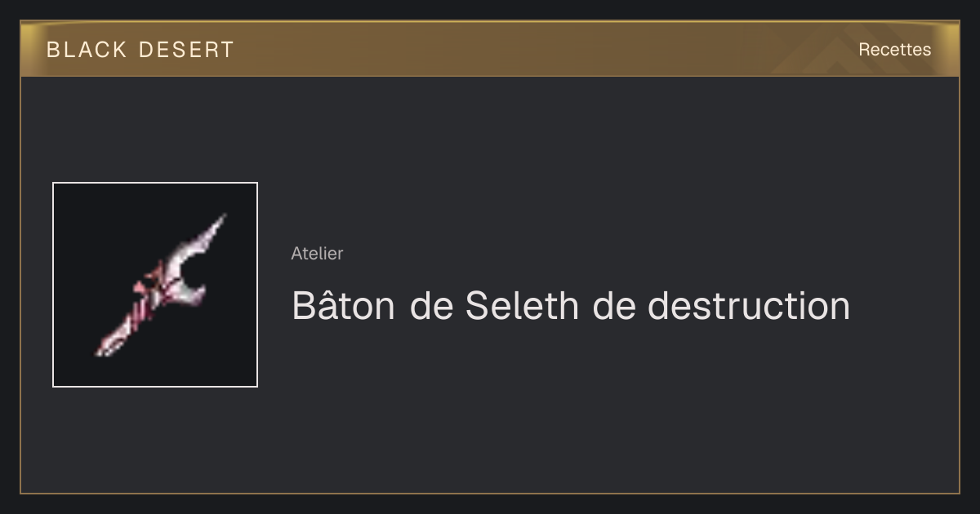Open the Recettes link in the header

[894, 50]
